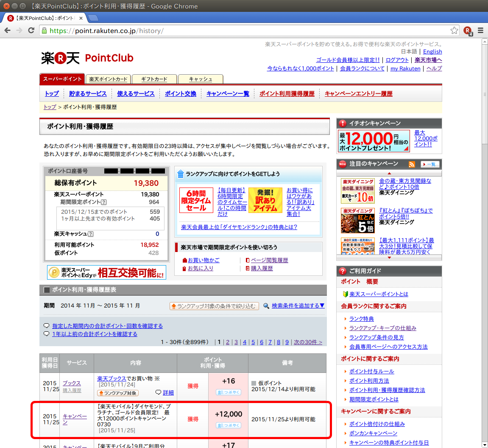
Task: Click the scrollbar down arrow
Action: [485, 445]
